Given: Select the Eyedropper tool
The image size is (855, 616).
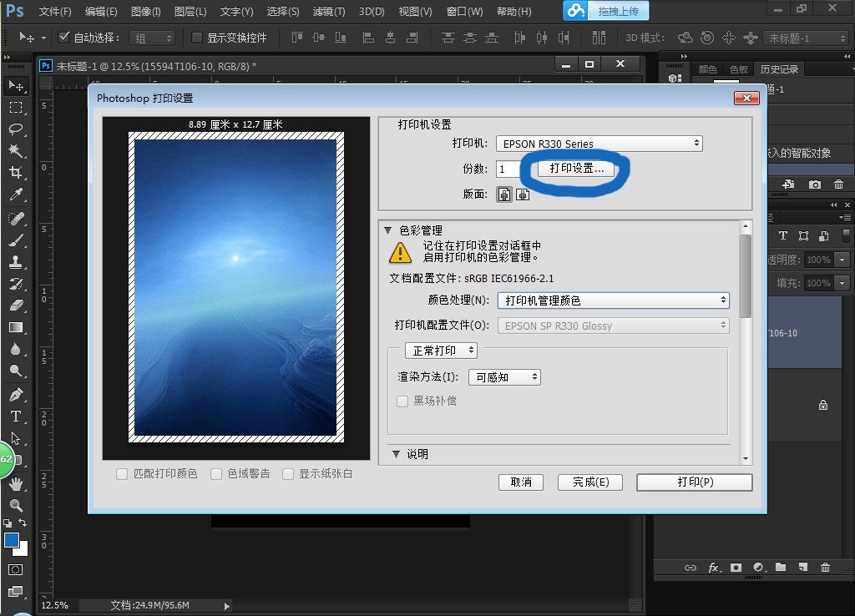Looking at the screenshot, I should pos(16,194).
